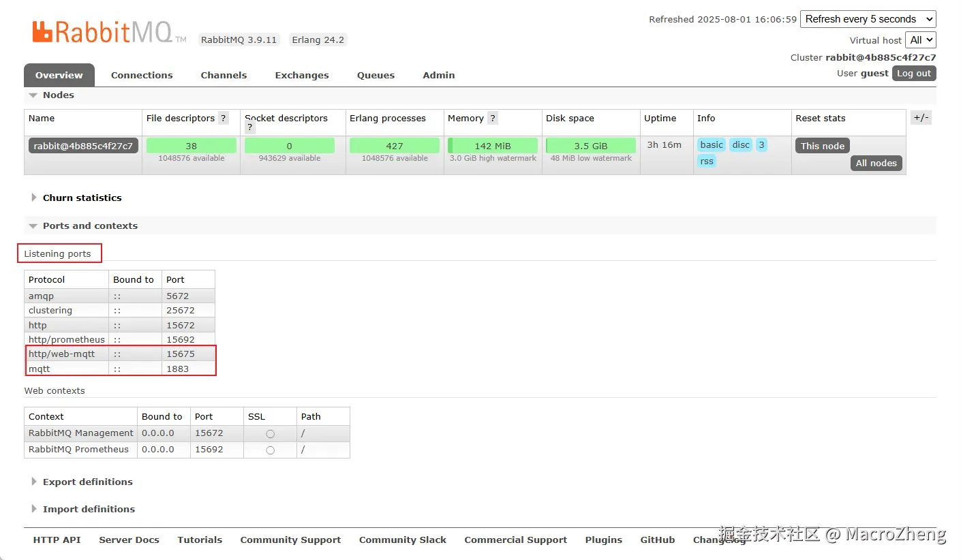Image resolution: width=961 pixels, height=560 pixels.
Task: Click the Web contexts heading
Action: 55,390
